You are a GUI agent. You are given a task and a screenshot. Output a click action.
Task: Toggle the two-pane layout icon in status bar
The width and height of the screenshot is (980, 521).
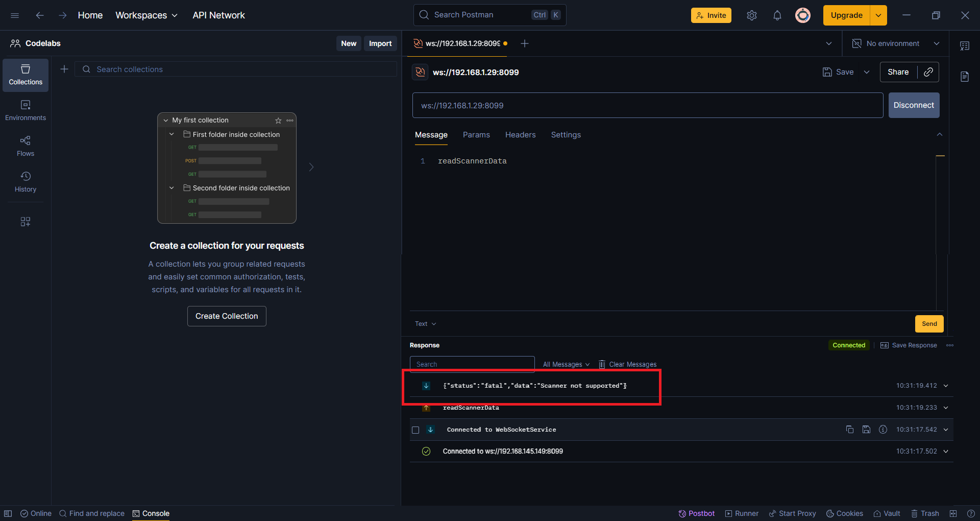tap(953, 513)
